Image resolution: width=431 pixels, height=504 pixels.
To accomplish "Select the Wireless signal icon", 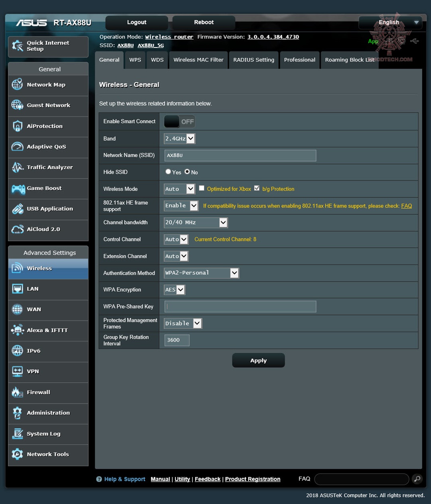I will 18,268.
